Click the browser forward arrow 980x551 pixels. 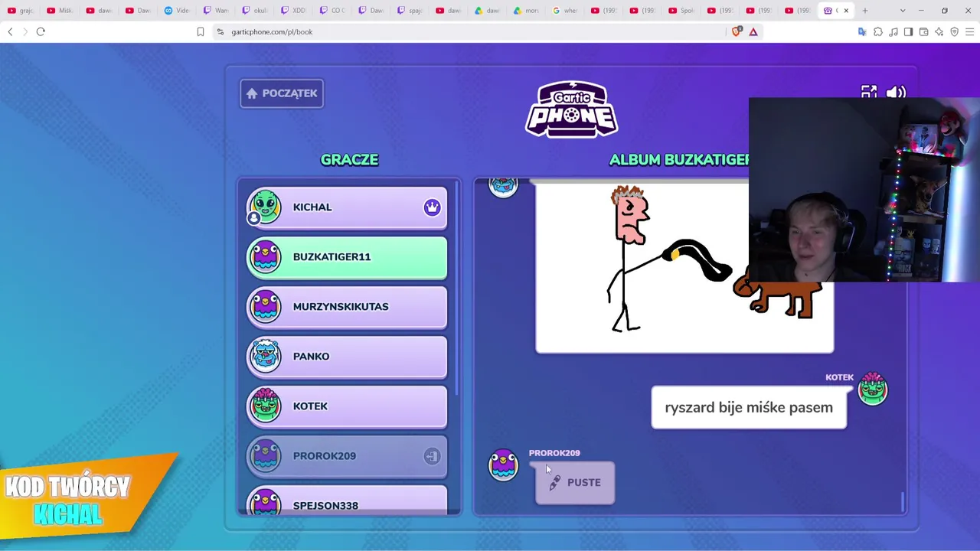tap(25, 31)
